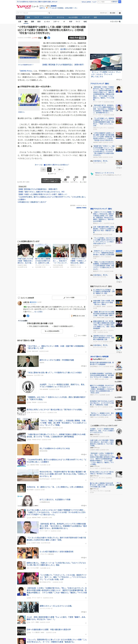Open the みんなの意見 navigation tab

pos(73,17)
